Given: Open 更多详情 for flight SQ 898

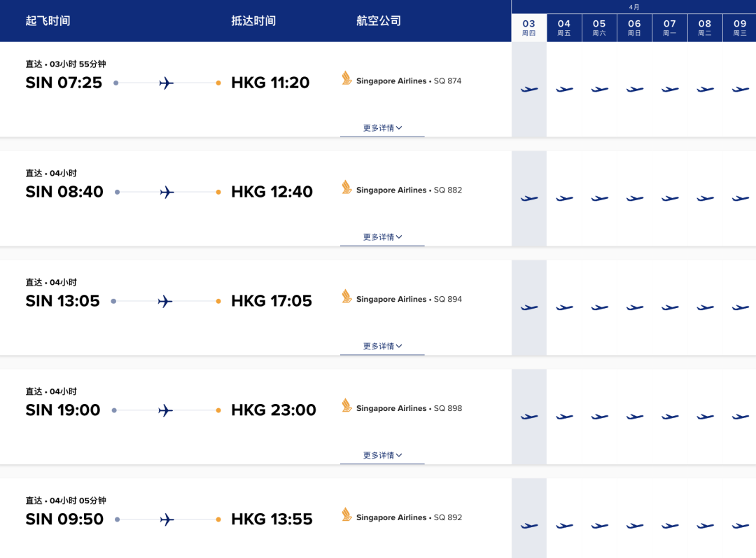Looking at the screenshot, I should (x=382, y=456).
